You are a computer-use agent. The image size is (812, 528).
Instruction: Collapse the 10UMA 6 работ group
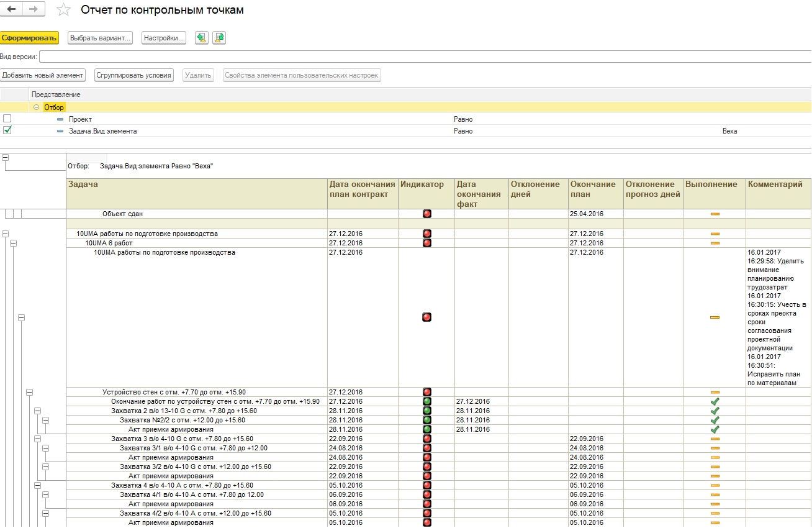point(13,243)
